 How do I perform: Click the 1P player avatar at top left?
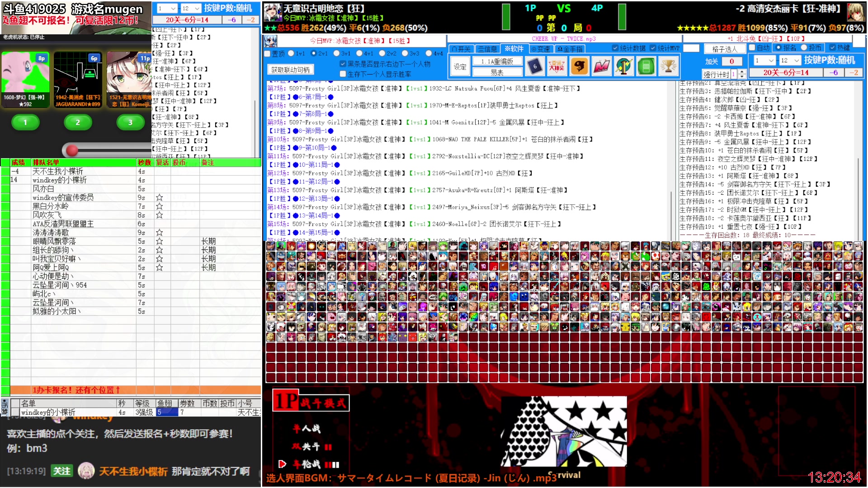(273, 12)
